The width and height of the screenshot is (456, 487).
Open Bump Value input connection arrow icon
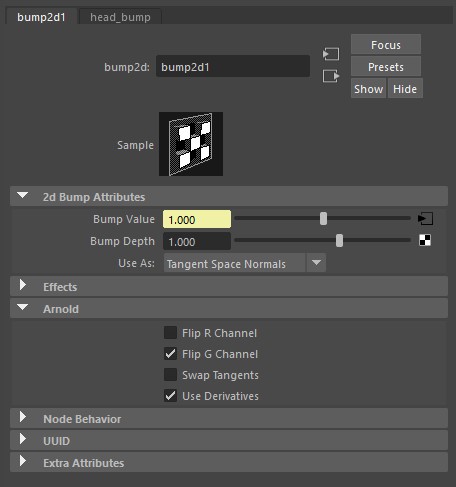tap(425, 219)
